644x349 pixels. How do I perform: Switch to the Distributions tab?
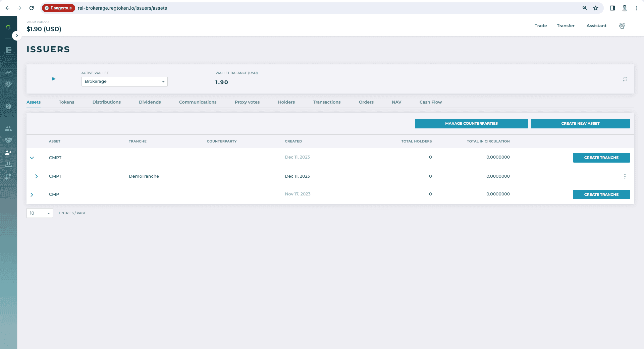point(107,102)
